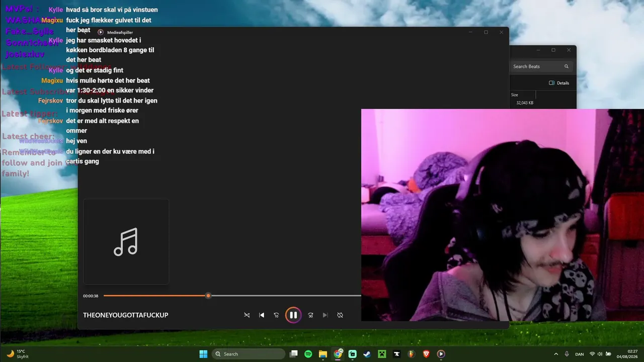This screenshot has height=362, width=644.
Task: Pause playback in the media player
Action: click(x=293, y=315)
